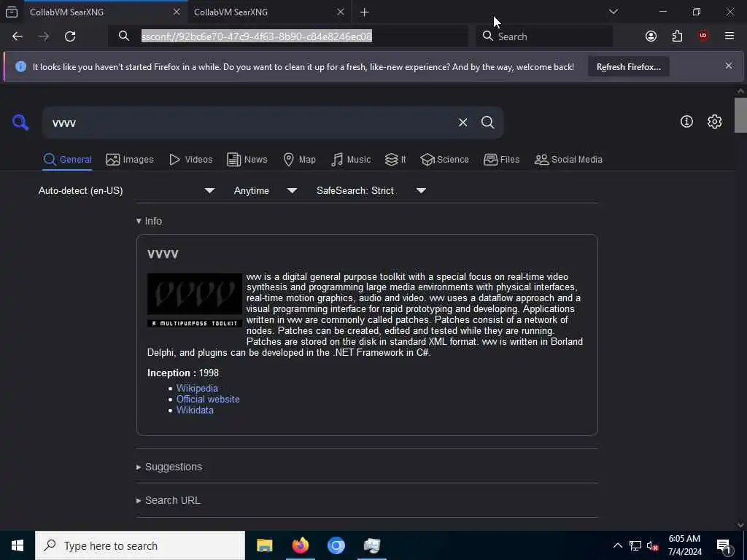Clear the vvvv search query

pos(462,122)
